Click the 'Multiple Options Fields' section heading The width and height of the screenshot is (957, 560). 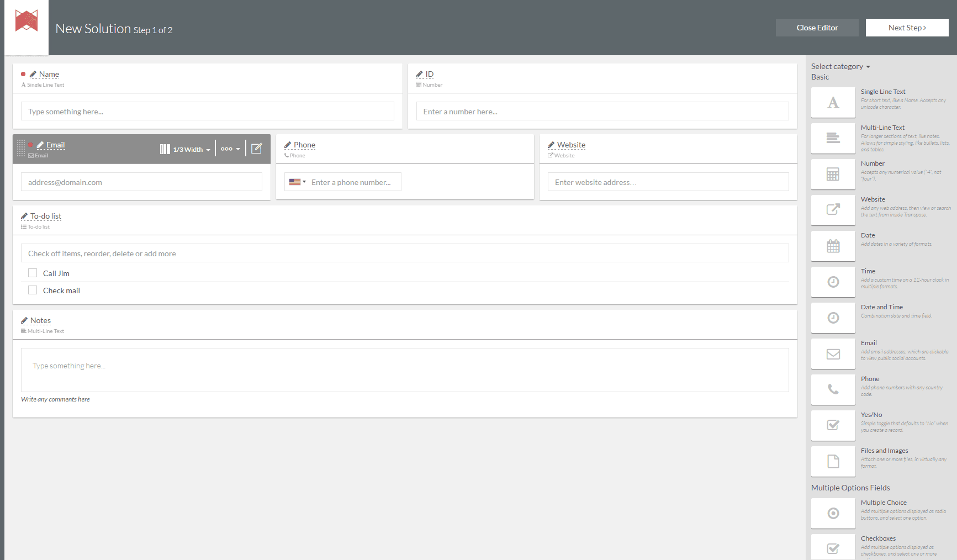[x=850, y=488]
